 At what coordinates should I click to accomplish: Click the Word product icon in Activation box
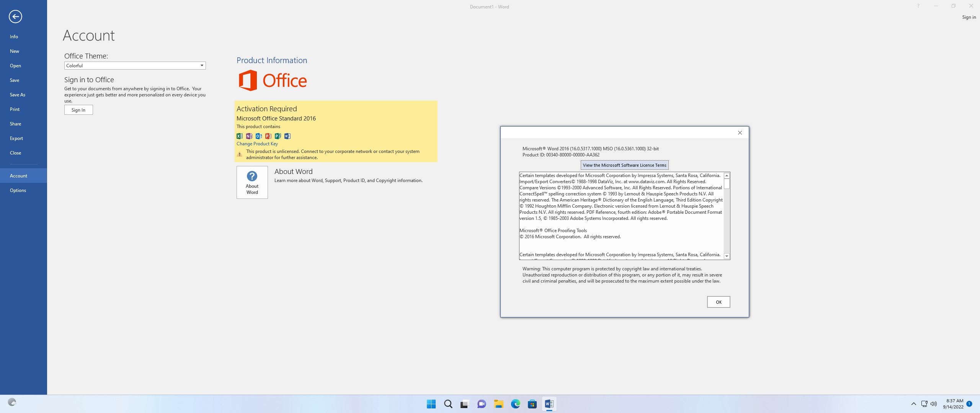pos(287,136)
